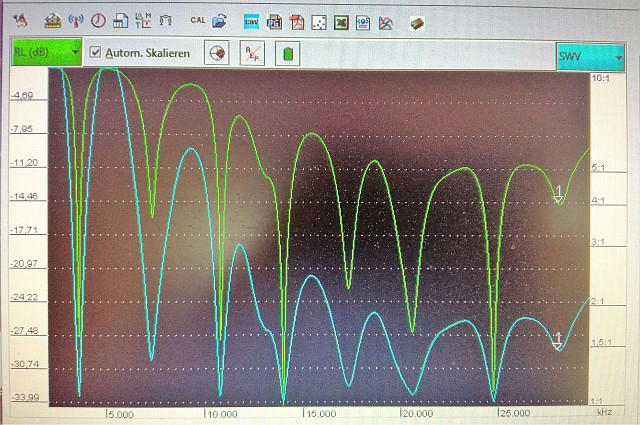The image size is (640, 425).
Task: Export data using the CSV icon
Action: (252, 20)
